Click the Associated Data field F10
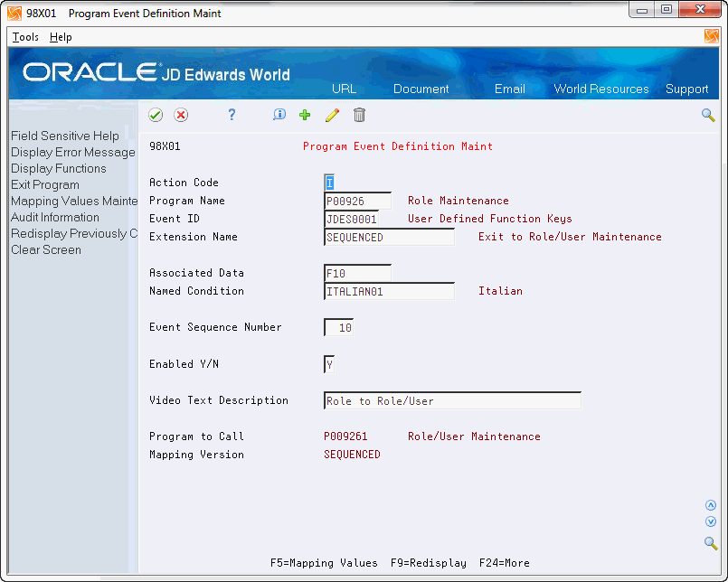This screenshot has width=728, height=582. 357,273
